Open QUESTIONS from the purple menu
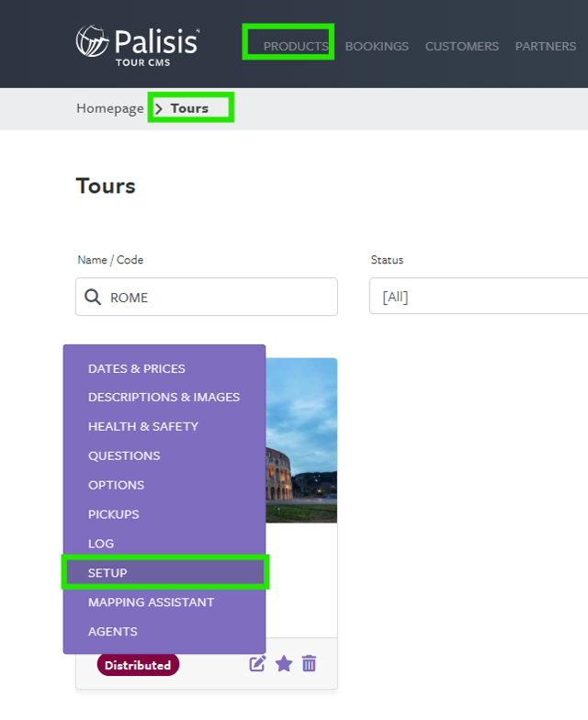588x720 pixels. click(124, 456)
